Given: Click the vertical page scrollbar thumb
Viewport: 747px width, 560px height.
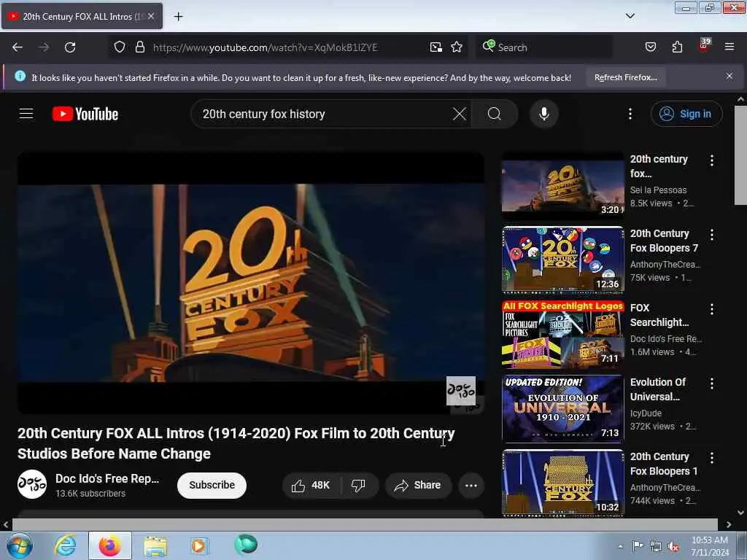Looking at the screenshot, I should tap(740, 155).
